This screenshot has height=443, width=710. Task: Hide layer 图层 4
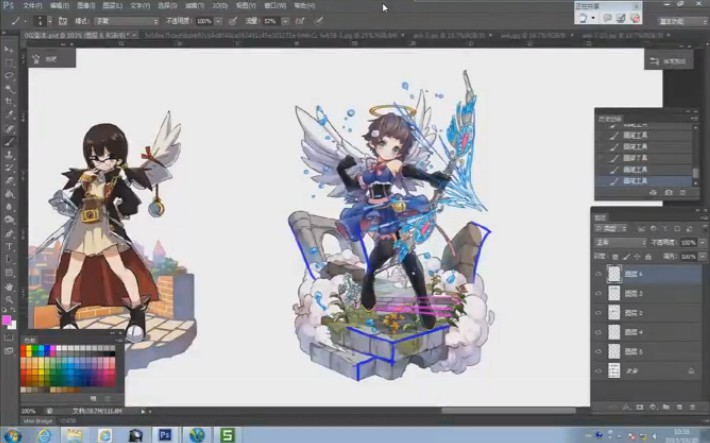pyautogui.click(x=599, y=332)
